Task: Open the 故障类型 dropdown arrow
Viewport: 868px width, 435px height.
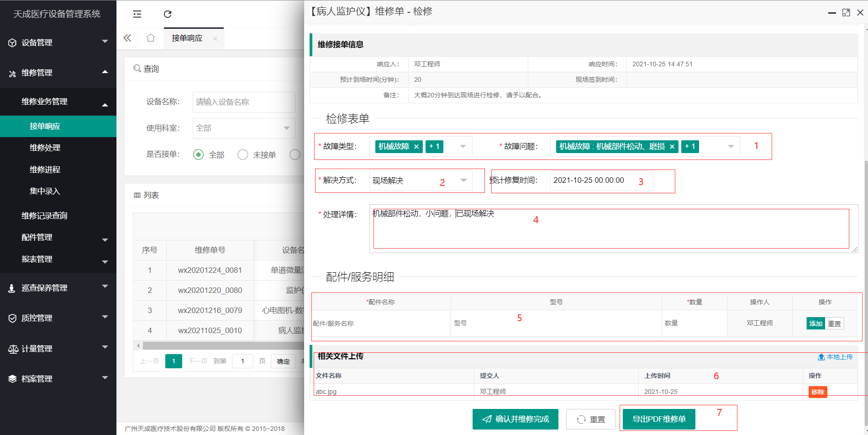Action: tap(463, 147)
